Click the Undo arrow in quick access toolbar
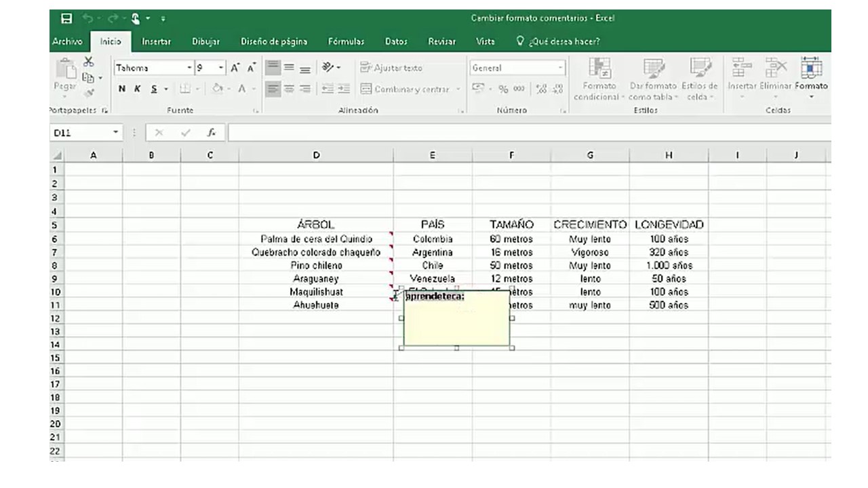 point(87,18)
